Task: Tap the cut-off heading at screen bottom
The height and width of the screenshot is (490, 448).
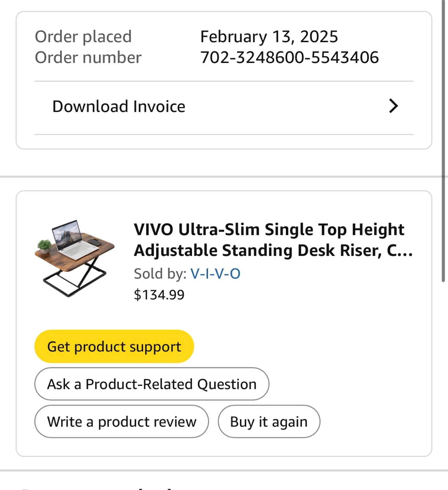Action: (102, 487)
